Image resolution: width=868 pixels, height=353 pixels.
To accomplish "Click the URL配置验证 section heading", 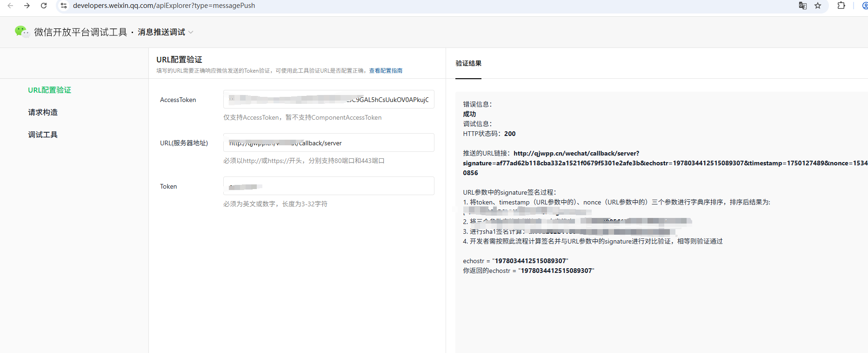I will (x=179, y=60).
